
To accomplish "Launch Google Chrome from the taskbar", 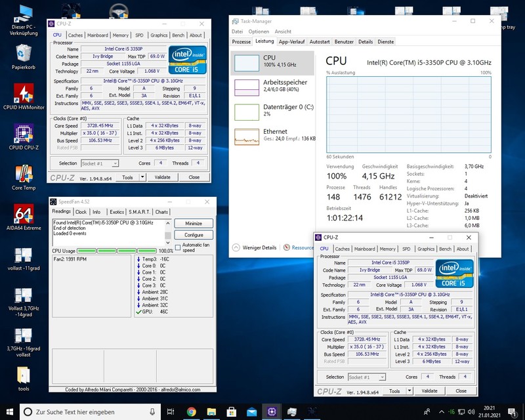I will [x=191, y=411].
